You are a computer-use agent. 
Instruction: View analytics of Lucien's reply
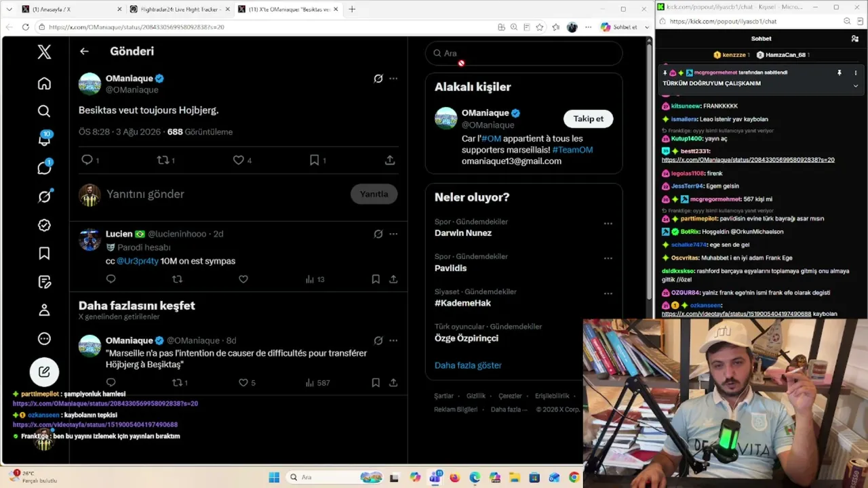(315, 279)
